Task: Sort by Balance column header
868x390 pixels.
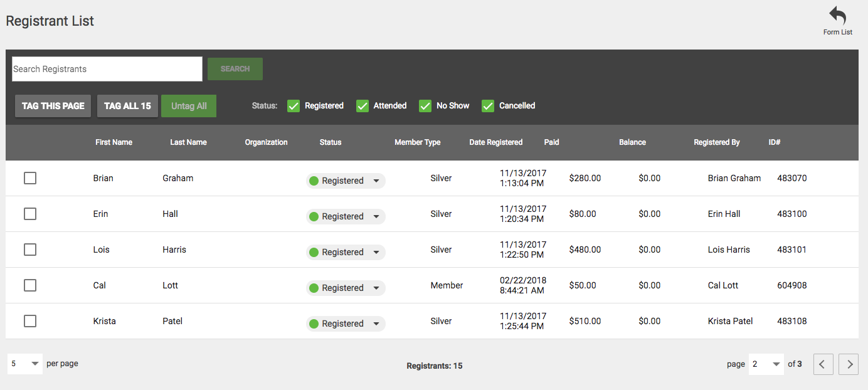Action: (x=632, y=142)
